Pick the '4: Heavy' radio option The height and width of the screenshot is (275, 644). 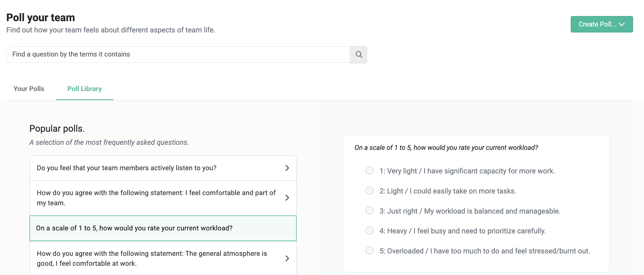pyautogui.click(x=369, y=231)
